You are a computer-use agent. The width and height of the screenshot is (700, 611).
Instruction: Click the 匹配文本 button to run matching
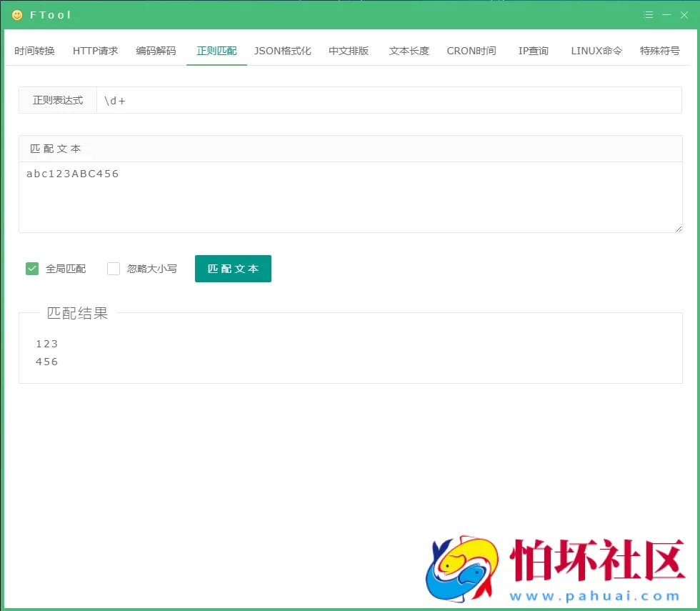pos(233,268)
